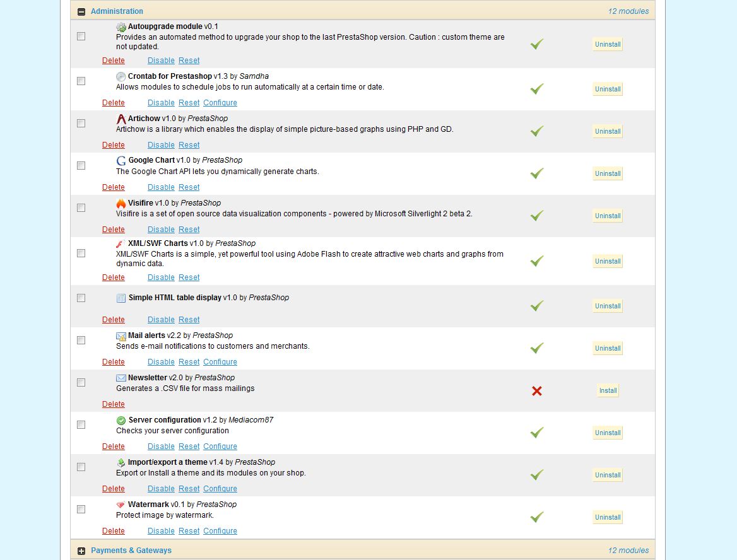737x560 pixels.
Task: Click green check status for Server configuration
Action: [537, 433]
